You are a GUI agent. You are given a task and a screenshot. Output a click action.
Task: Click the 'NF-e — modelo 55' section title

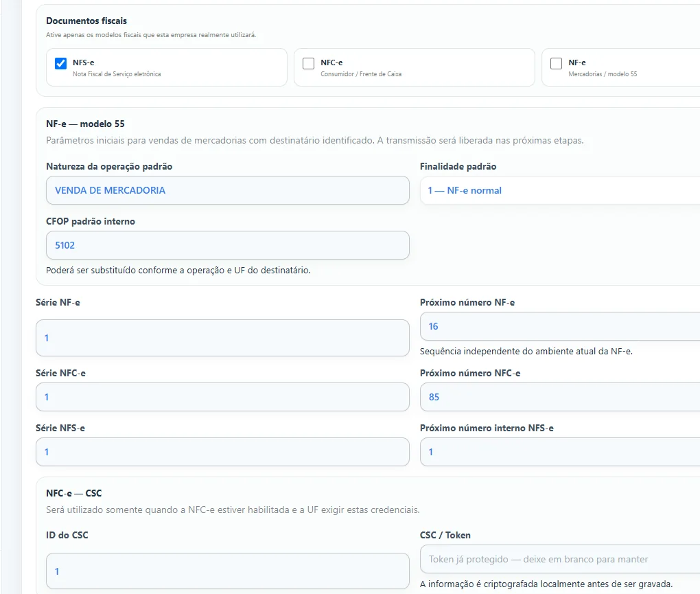(85, 124)
